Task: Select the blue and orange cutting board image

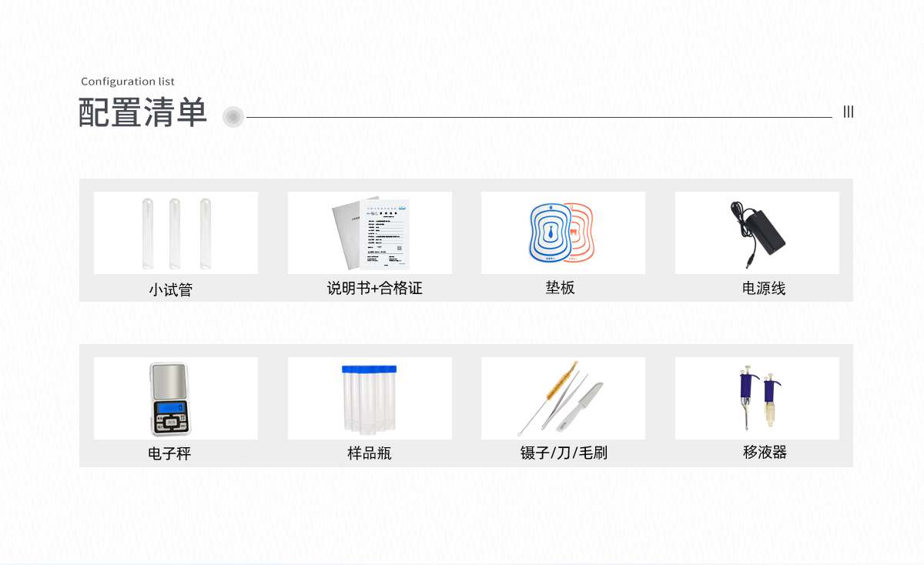Action: [x=563, y=232]
